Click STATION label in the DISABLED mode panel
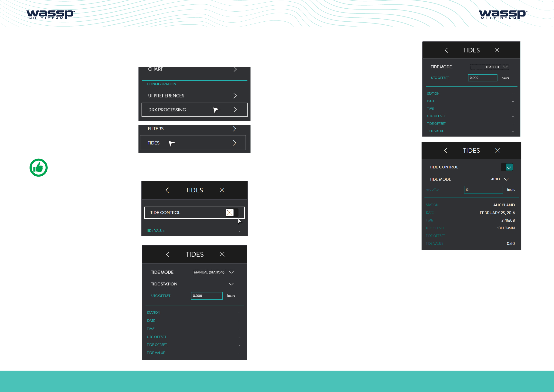 (x=433, y=94)
